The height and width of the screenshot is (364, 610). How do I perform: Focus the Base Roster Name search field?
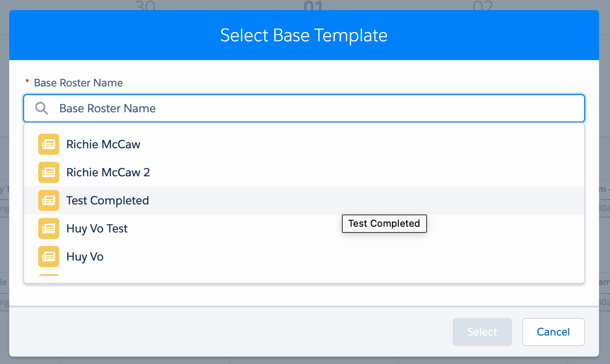(x=304, y=108)
